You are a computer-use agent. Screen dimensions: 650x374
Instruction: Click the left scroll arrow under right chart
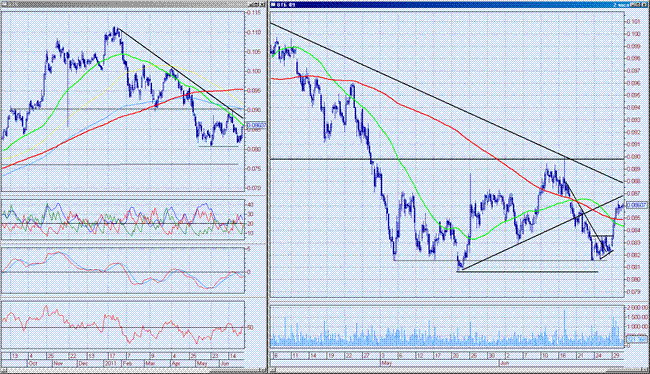(x=272, y=369)
